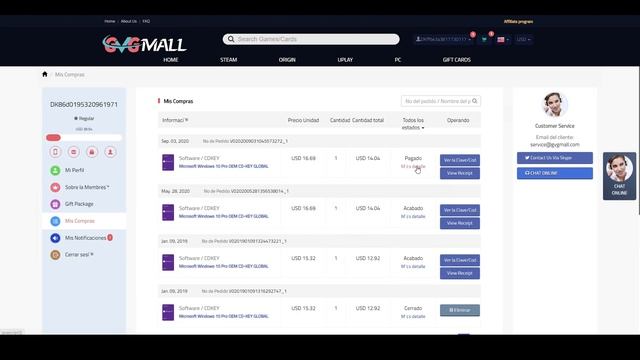
Task: Click View Receipt for Sep. 03, 2020 order
Action: (460, 173)
